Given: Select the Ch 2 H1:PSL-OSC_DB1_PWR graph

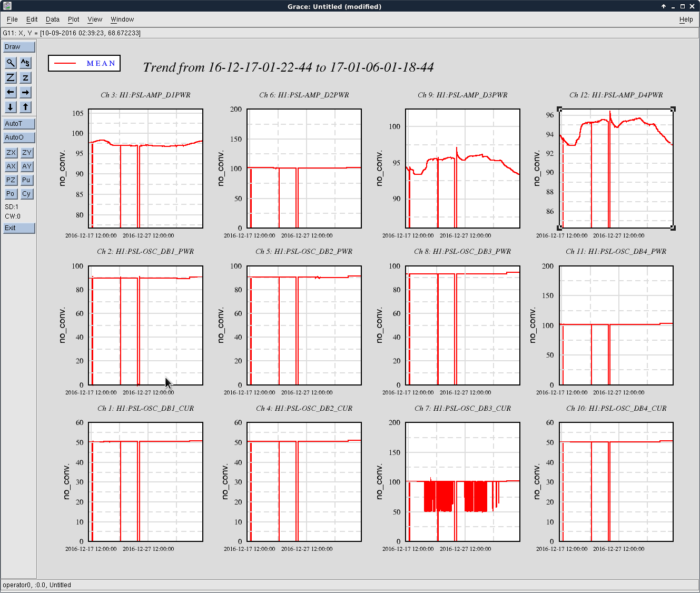Looking at the screenshot, I should (x=146, y=325).
